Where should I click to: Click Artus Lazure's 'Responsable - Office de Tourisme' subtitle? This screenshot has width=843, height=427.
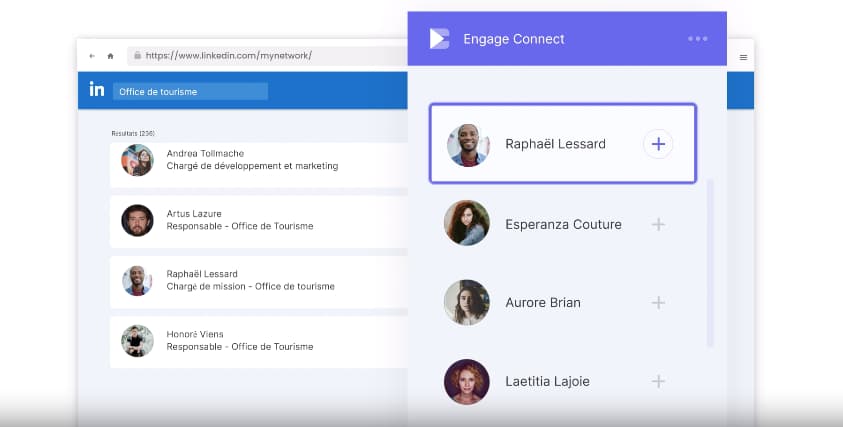(x=240, y=226)
